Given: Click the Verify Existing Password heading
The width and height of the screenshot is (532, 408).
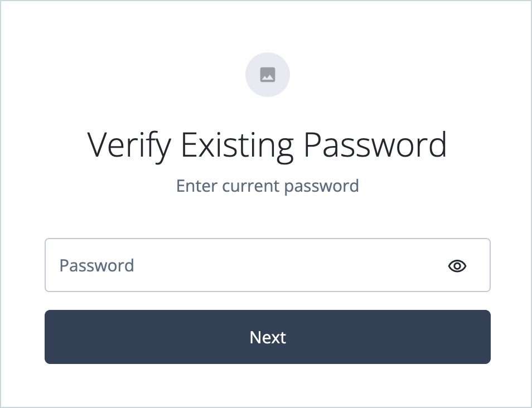Looking at the screenshot, I should point(268,144).
